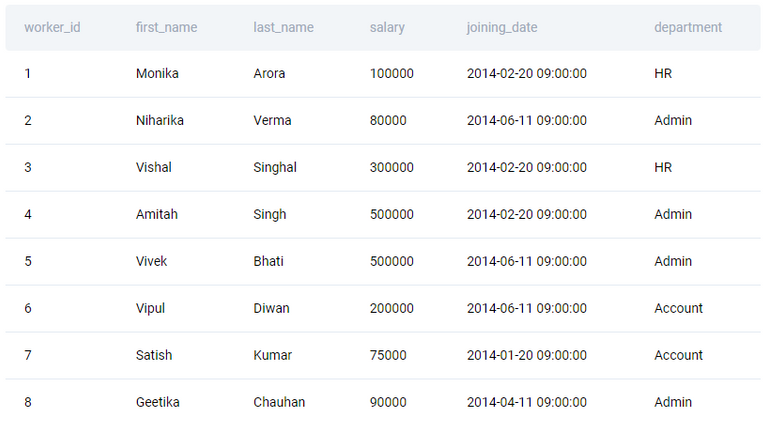Click the last name Singhal cell
Viewport: 768px width, 433px height.
click(275, 168)
